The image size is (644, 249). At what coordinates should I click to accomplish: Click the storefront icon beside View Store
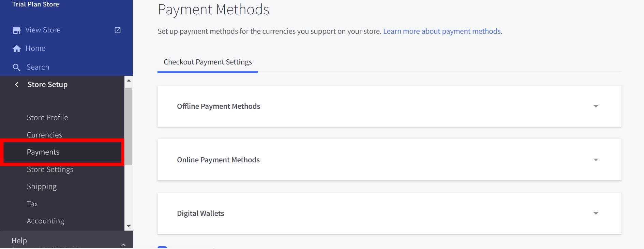tap(16, 30)
